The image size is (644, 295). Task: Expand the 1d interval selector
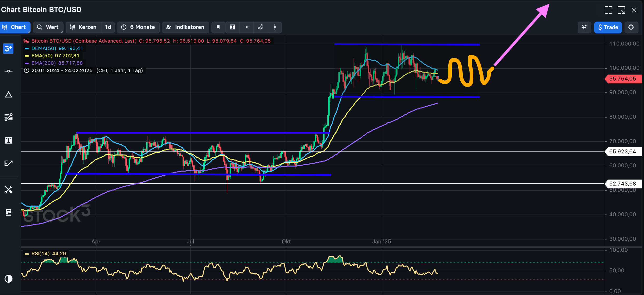(x=108, y=27)
